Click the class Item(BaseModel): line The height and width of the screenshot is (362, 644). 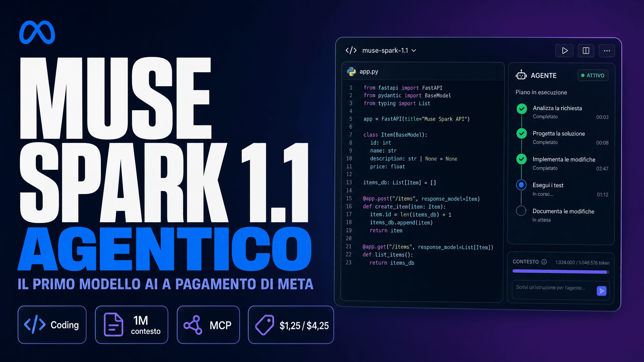pos(395,135)
